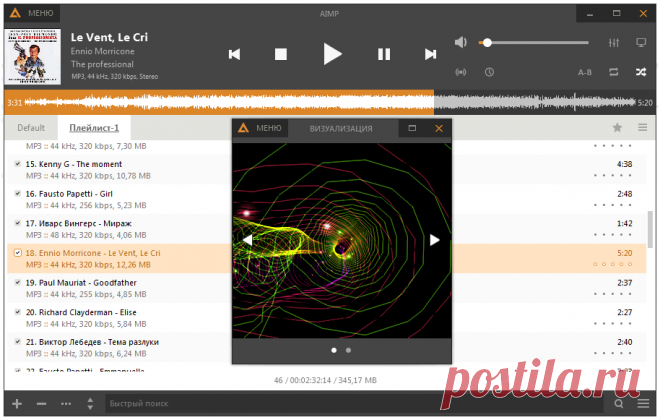Toggle repeat playback mode
The image size is (660, 420).
tap(614, 72)
